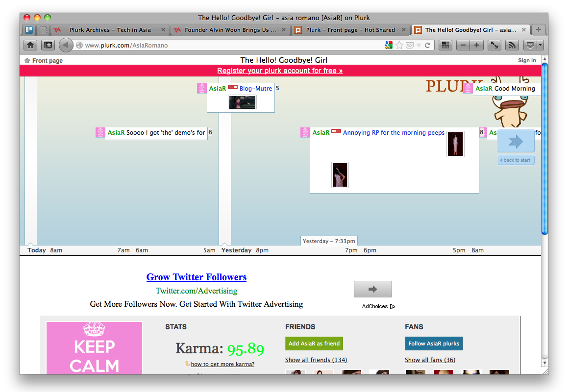Click Register your plurk account for free
This screenshot has width=568, height=392.
[280, 71]
